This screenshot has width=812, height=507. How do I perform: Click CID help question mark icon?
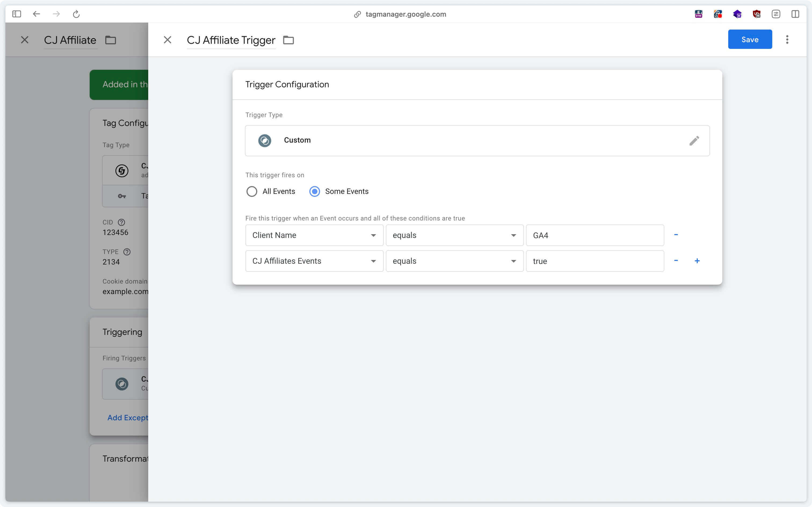pos(121,222)
